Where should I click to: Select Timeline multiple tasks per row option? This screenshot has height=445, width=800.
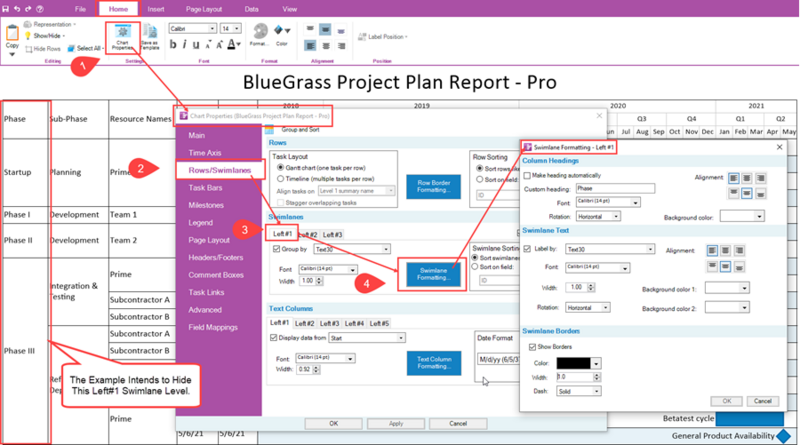point(280,179)
